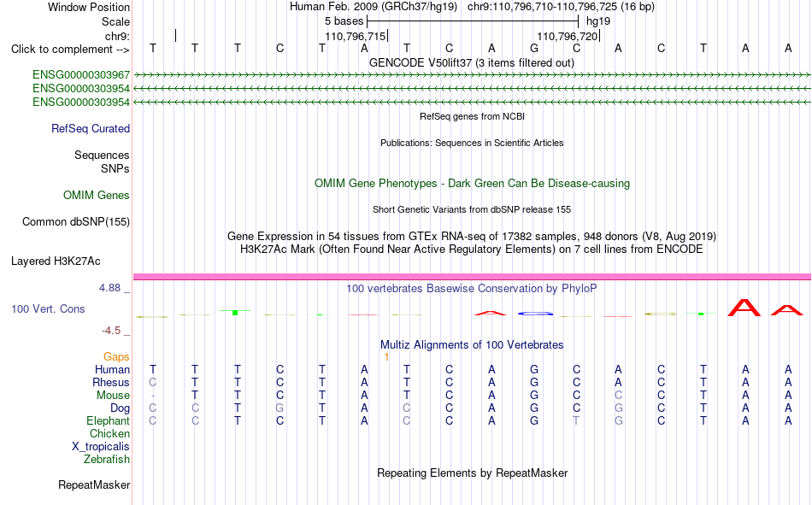Click the G base in chr9 sequence row
Image resolution: width=812 pixels, height=505 pixels.
tap(534, 48)
